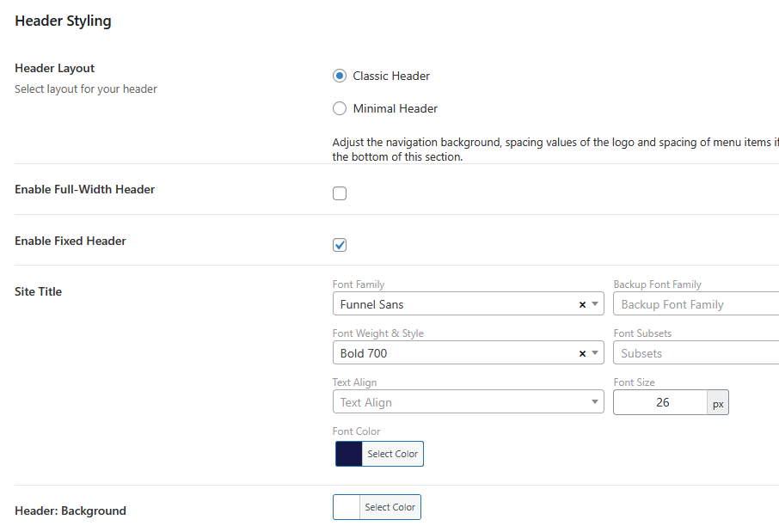
Task: Click the px unit label beside Font Size
Action: 718,404
